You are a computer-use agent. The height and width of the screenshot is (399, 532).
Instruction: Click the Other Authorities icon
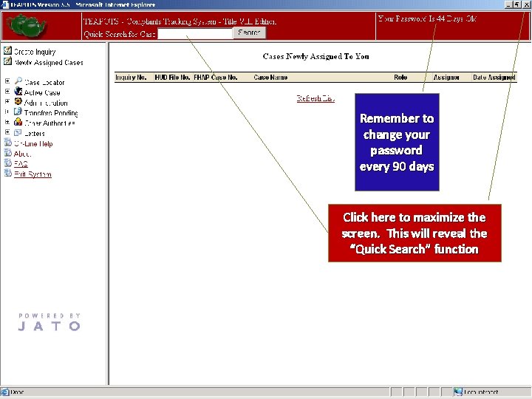[x=18, y=122]
